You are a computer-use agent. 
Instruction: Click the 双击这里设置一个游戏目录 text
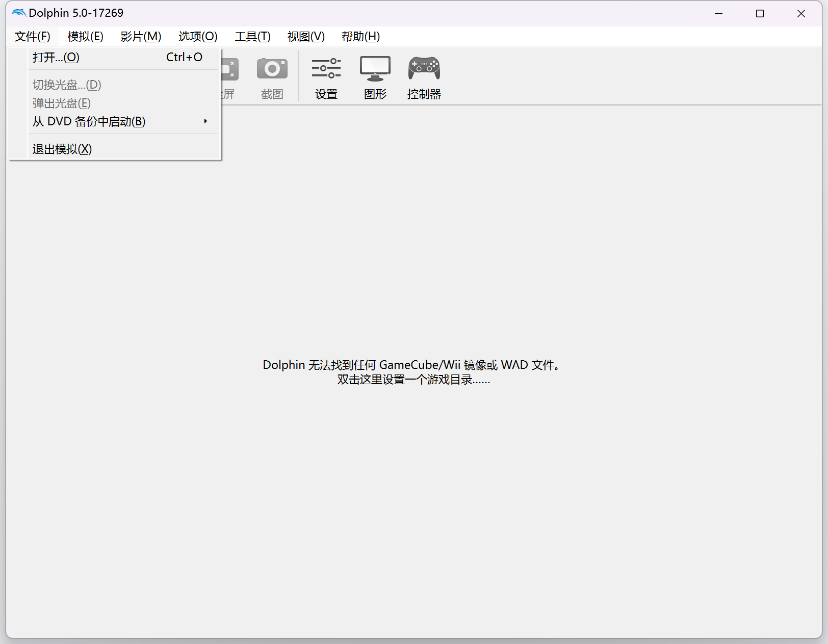pyautogui.click(x=413, y=380)
